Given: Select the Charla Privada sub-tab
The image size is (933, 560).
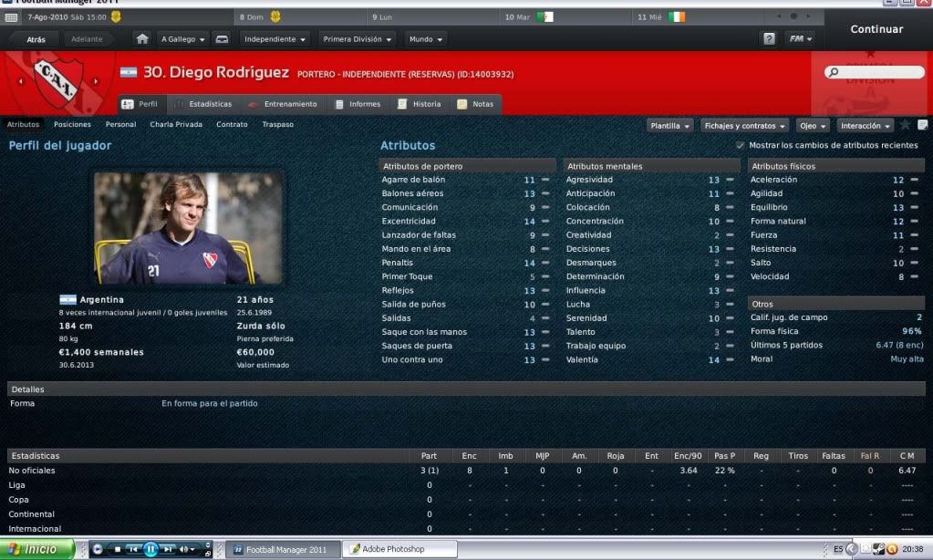Looking at the screenshot, I should pyautogui.click(x=176, y=124).
